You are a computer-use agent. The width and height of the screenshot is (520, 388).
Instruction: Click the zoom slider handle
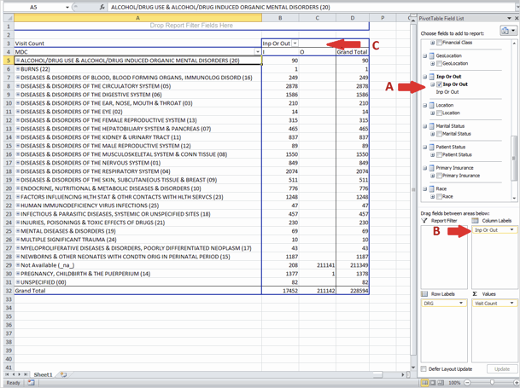point(492,383)
